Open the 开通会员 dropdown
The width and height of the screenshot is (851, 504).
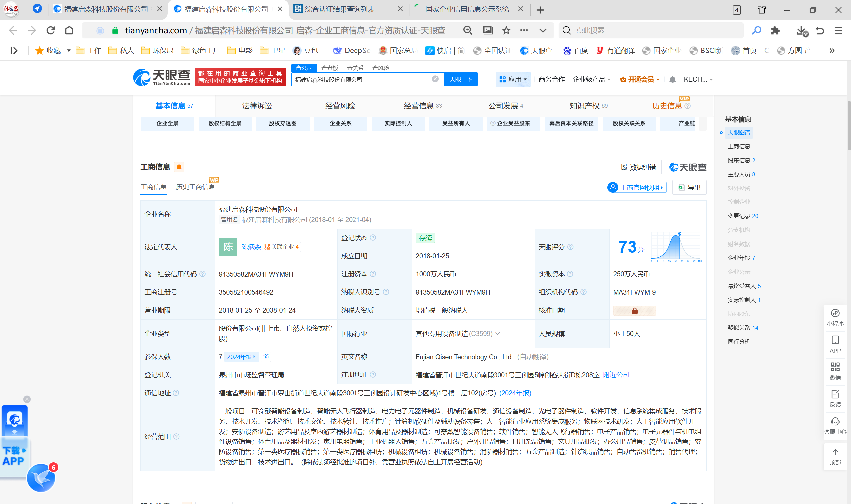[640, 79]
